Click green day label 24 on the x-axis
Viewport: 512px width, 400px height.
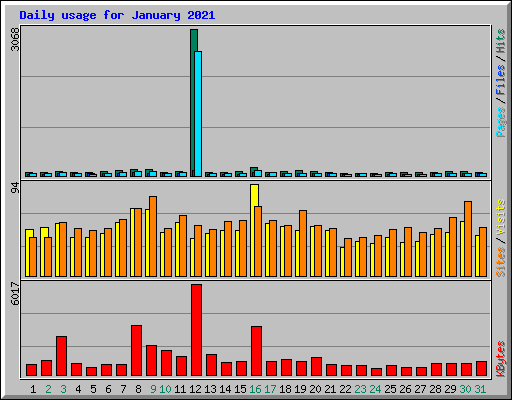(x=375, y=389)
